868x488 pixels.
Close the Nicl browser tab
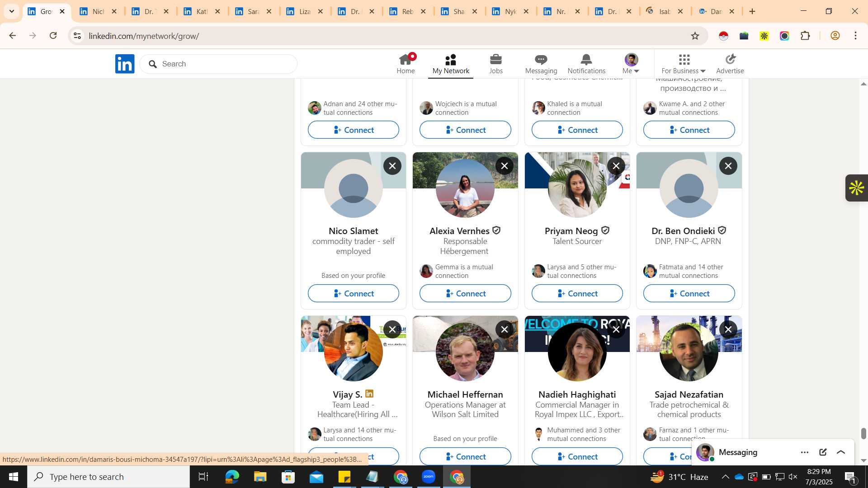pyautogui.click(x=114, y=11)
